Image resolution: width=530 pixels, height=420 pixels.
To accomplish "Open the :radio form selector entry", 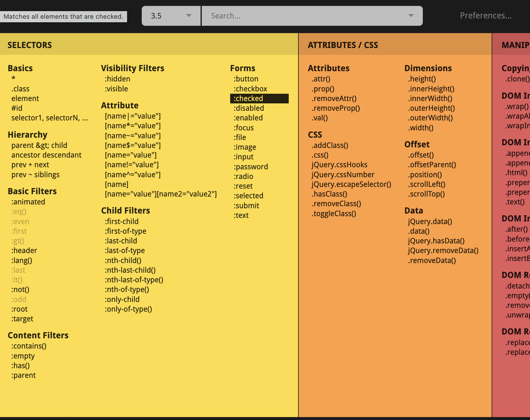I will (243, 176).
